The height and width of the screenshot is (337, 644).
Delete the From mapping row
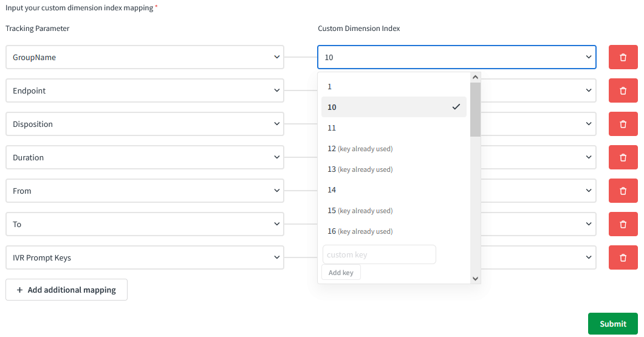623,191
